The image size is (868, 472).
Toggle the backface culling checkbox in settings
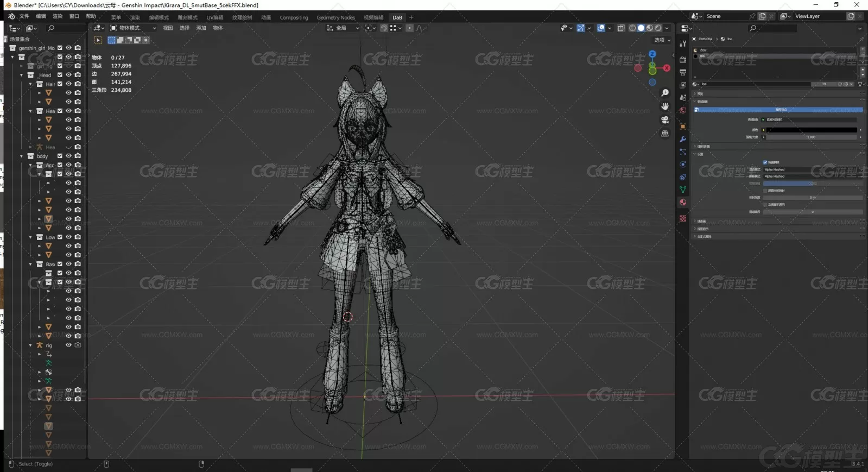point(765,162)
